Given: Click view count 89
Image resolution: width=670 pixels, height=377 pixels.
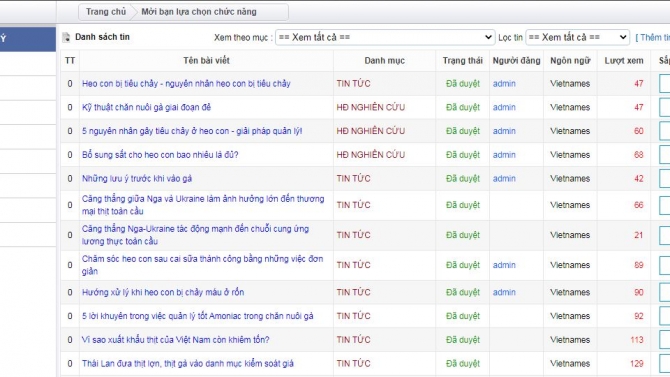Looking at the screenshot, I should (638, 265).
